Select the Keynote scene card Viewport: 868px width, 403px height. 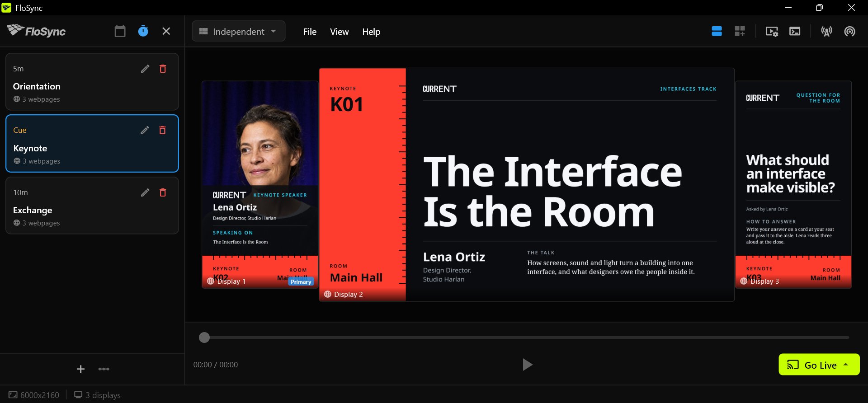[x=92, y=144]
